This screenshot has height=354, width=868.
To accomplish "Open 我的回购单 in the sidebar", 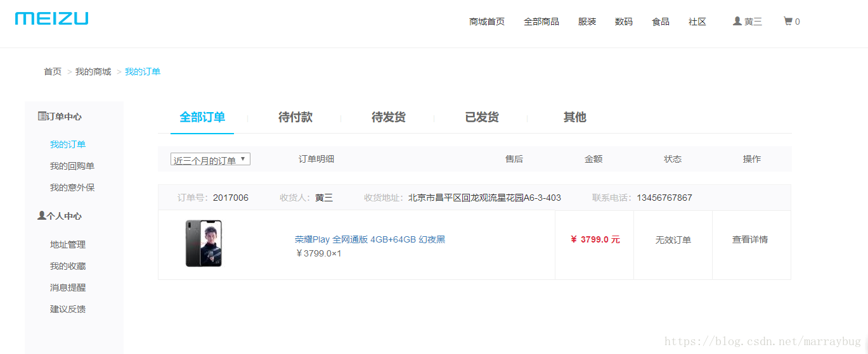I will [72, 166].
